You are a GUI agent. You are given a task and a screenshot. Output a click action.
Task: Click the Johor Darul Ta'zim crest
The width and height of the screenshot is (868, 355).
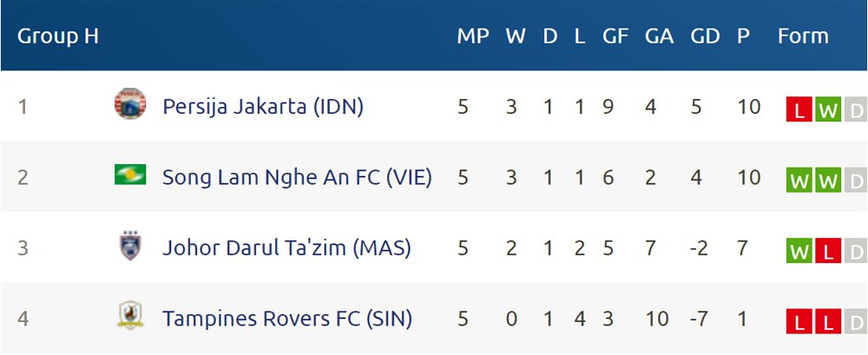(130, 246)
